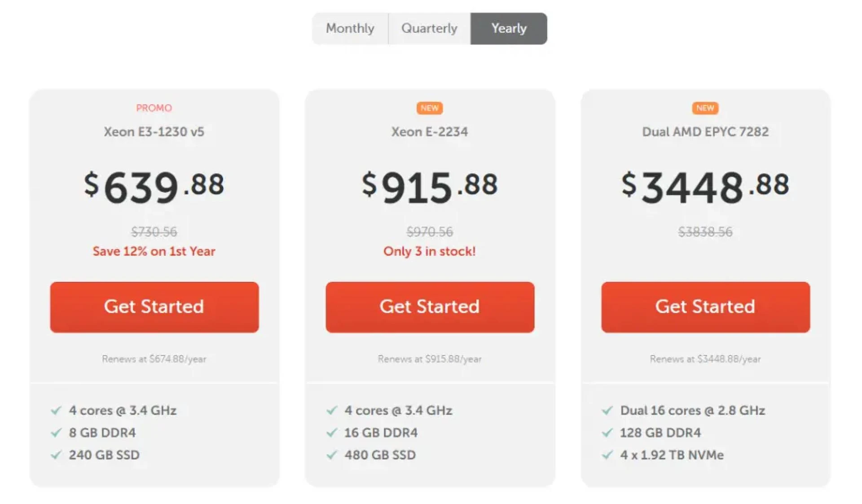Viewport: 862px width, 504px height.
Task: Click the checkmark beside 4 cores @ 3.4 GHz on Xeon E3-1230
Action: tap(57, 410)
